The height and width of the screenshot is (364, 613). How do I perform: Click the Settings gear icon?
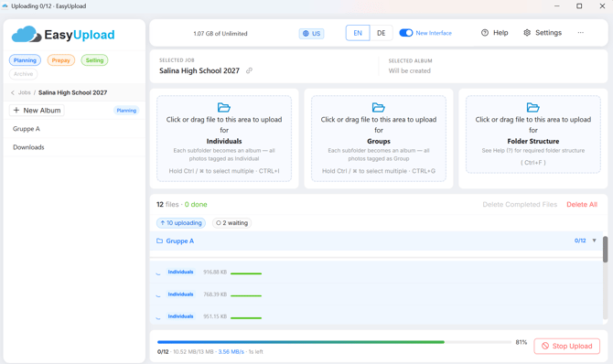(x=527, y=33)
